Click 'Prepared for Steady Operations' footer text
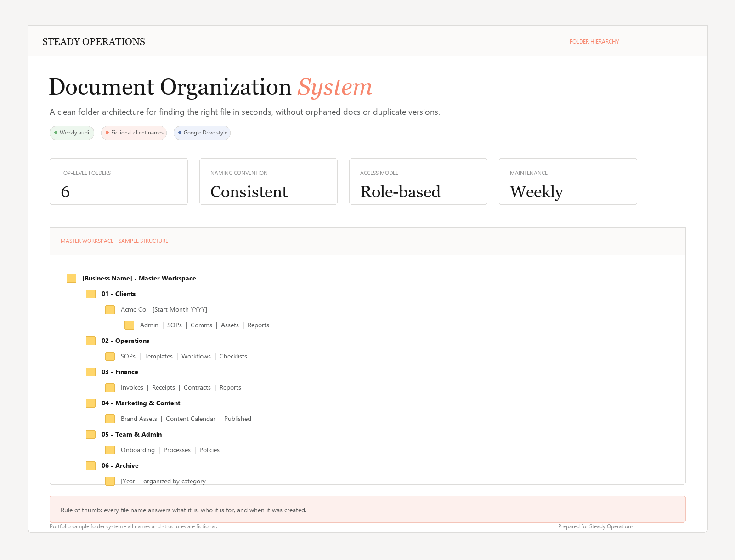 (x=596, y=526)
